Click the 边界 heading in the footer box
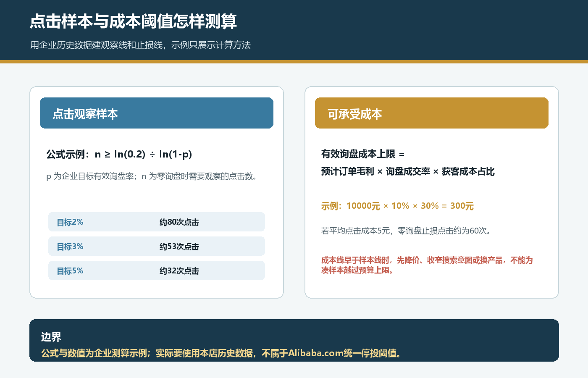Screen dimensions: 588x378 (51, 337)
